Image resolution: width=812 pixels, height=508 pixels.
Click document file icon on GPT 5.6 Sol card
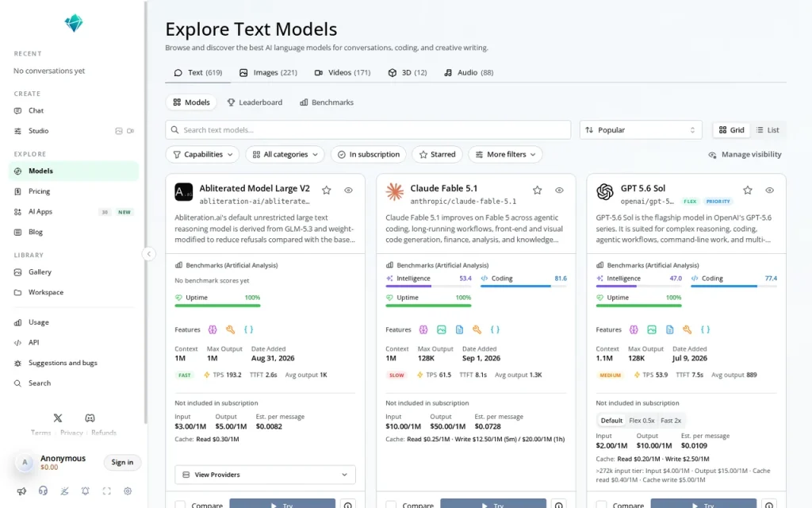click(669, 329)
